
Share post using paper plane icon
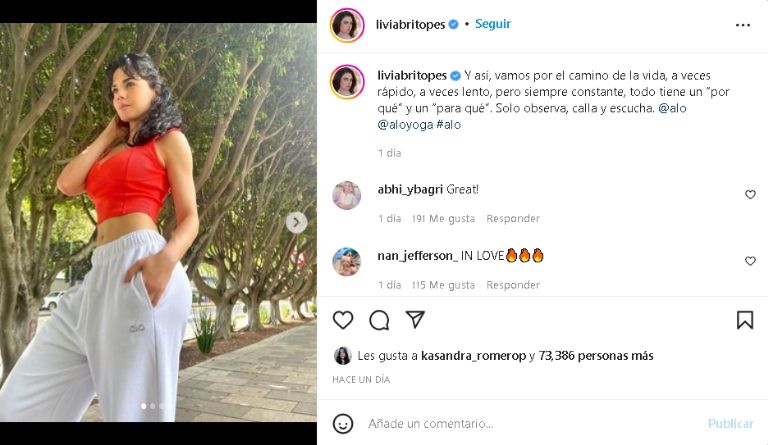pyautogui.click(x=415, y=319)
